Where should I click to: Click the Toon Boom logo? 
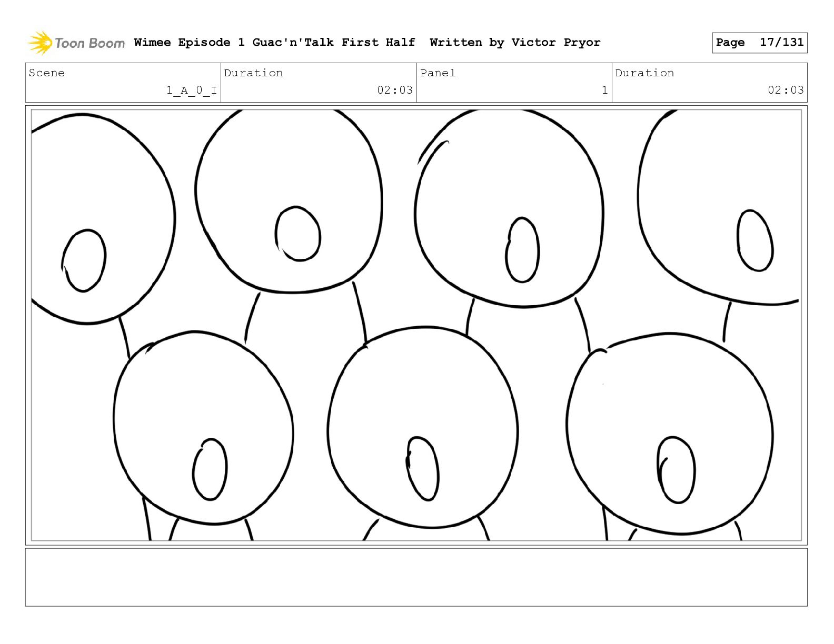[76, 43]
